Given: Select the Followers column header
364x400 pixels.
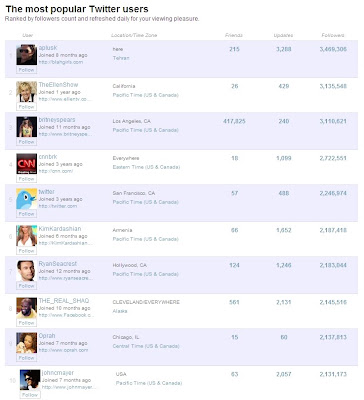Looking at the screenshot, I should tap(333, 35).
